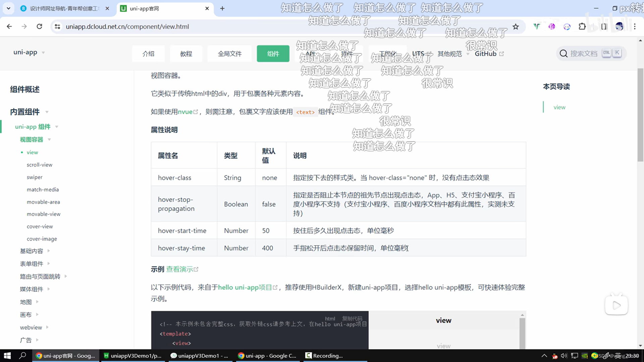Expand the 其他规范 dropdown
The image size is (644, 362).
(453, 54)
